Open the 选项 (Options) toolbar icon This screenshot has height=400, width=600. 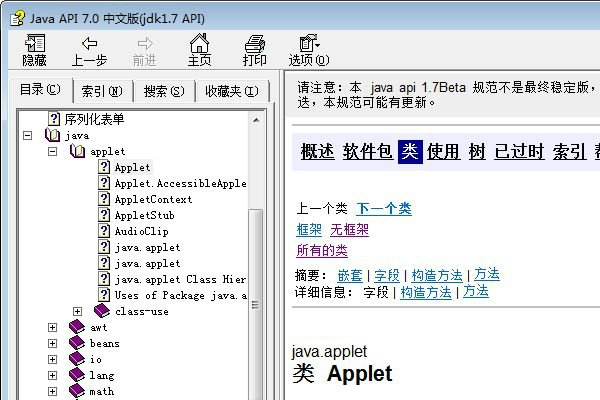point(309,43)
